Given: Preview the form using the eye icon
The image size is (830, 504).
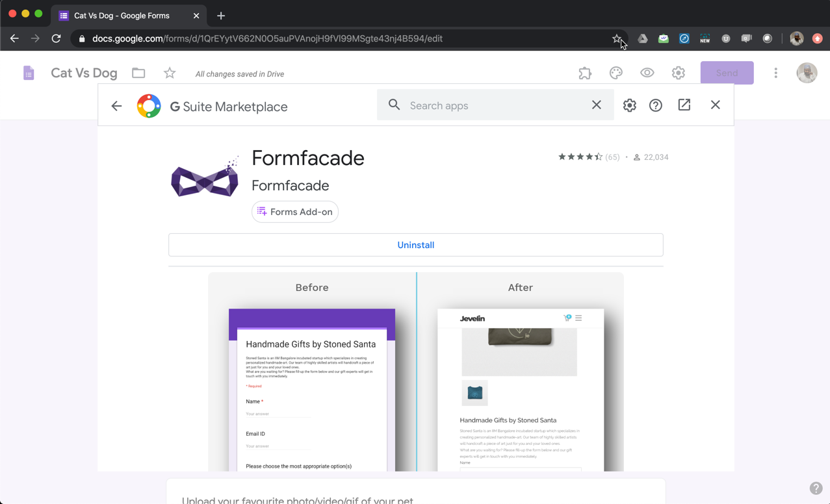Looking at the screenshot, I should click(647, 73).
